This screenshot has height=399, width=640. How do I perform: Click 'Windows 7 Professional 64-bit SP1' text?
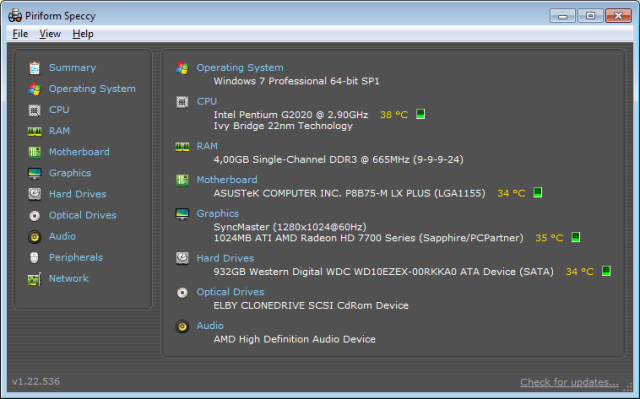point(296,81)
